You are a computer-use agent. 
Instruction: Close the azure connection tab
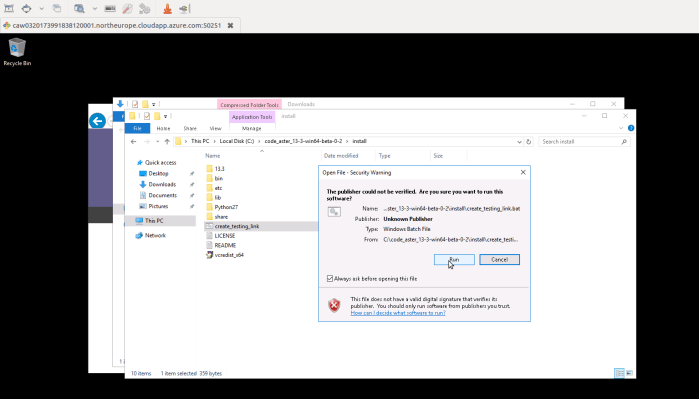(x=230, y=25)
